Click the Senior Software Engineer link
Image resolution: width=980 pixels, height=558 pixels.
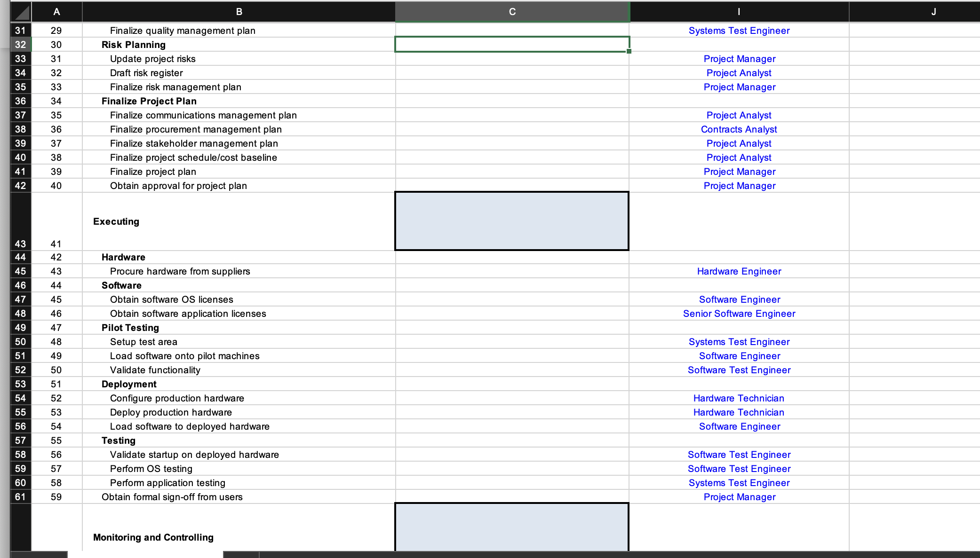coord(739,314)
